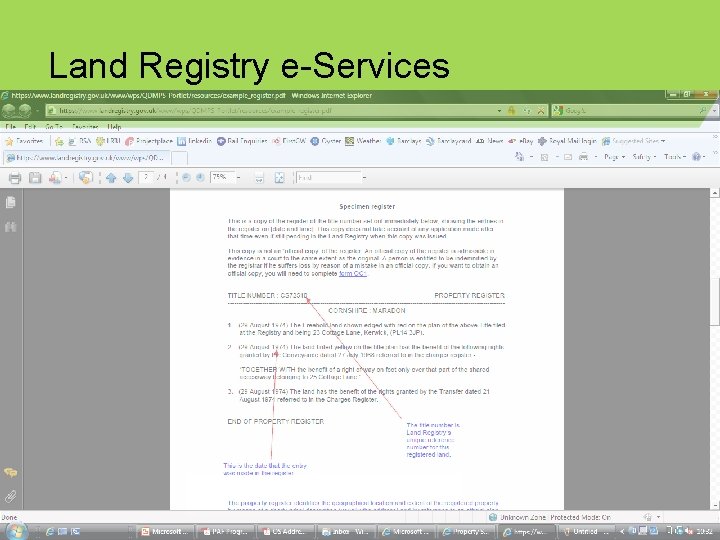The image size is (720, 540).
Task: Click the PDF Find text box
Action: 329,178
